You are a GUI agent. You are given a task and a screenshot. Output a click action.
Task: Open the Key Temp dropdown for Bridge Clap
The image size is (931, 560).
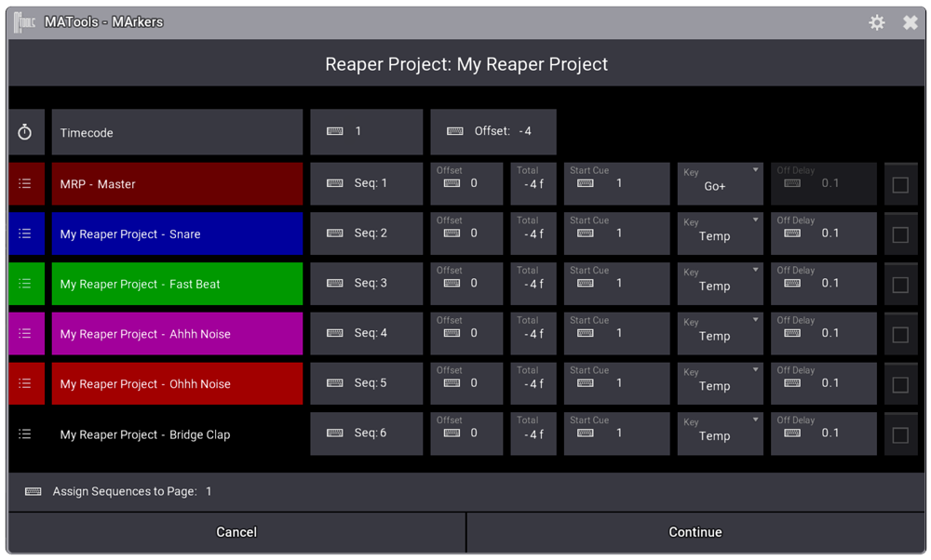coord(721,433)
